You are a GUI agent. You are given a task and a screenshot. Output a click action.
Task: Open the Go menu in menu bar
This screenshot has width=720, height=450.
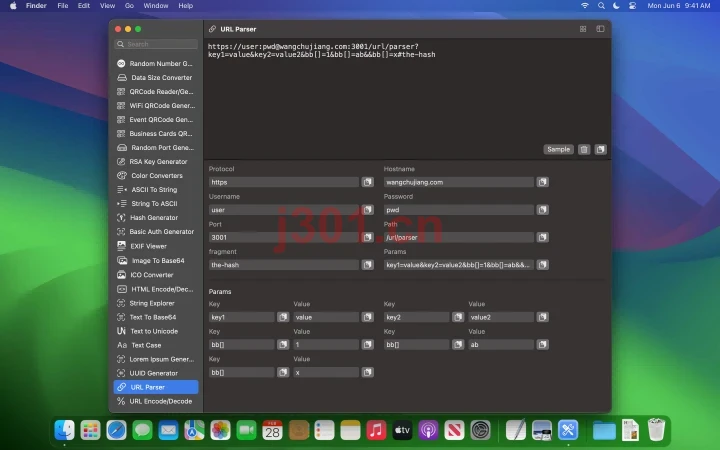tap(129, 6)
